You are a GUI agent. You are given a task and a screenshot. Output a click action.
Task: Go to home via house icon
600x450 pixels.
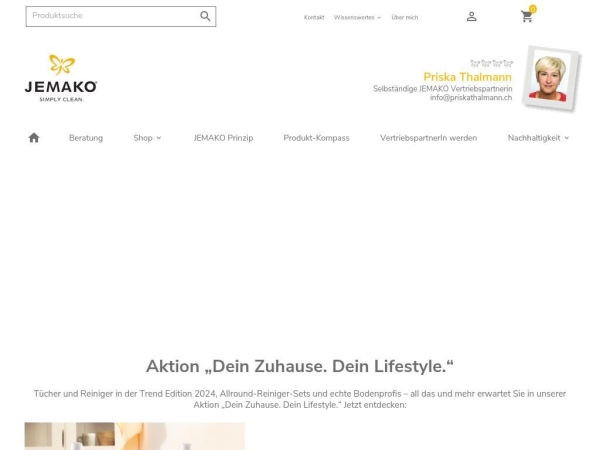[x=34, y=138]
